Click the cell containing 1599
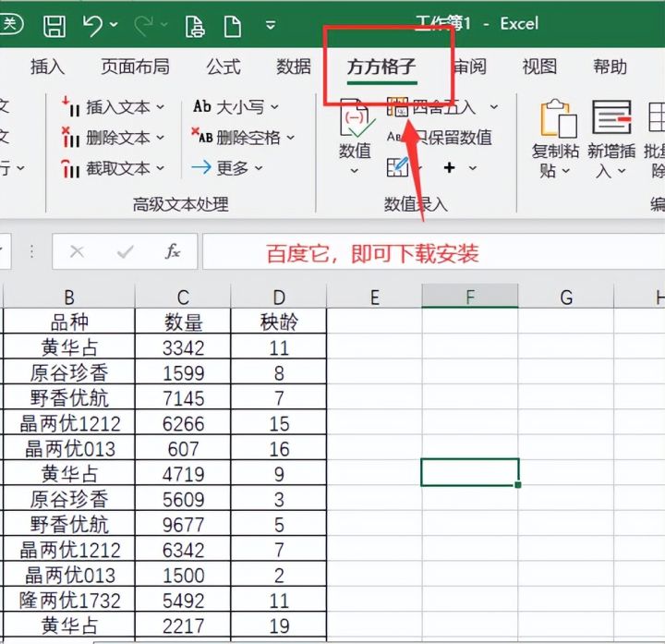Screen dimensions: 665x644 183,372
